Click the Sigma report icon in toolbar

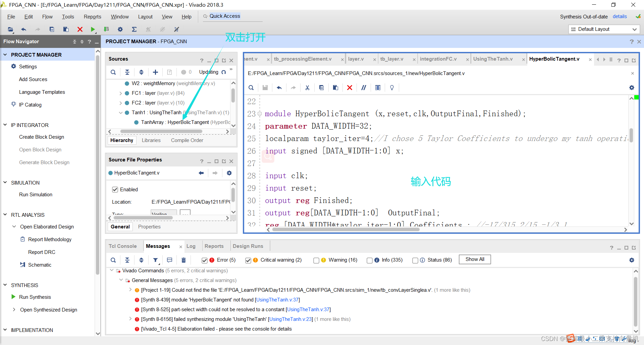point(134,29)
